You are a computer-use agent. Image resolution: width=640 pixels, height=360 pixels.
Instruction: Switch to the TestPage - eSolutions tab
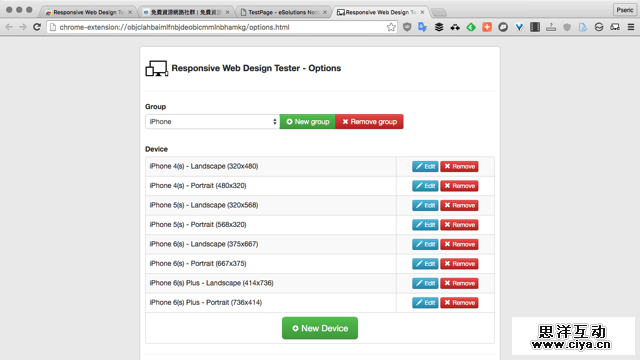click(283, 12)
